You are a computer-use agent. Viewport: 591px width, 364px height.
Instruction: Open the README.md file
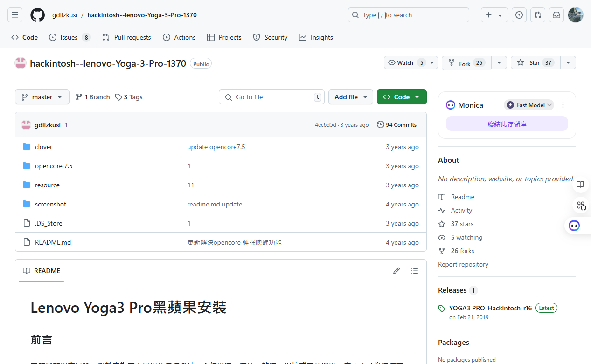click(x=53, y=242)
